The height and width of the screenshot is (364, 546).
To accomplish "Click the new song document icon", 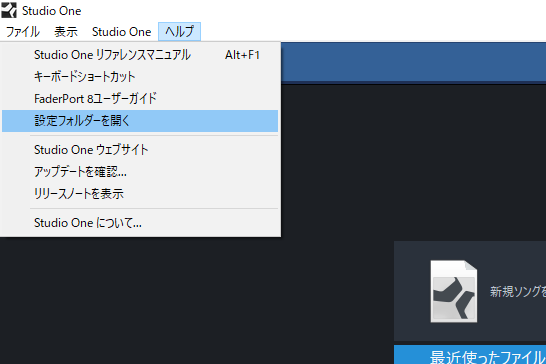I will [454, 291].
